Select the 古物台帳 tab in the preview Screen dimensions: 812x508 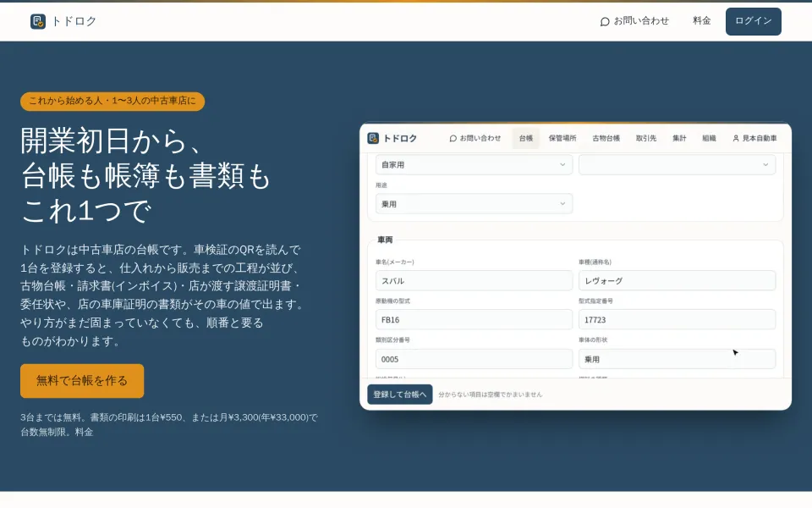[606, 138]
